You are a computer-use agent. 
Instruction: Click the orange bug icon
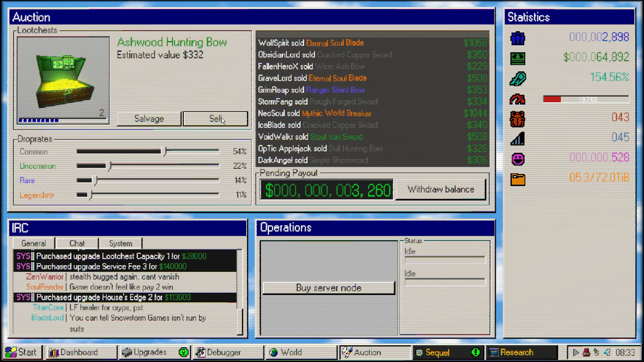click(x=518, y=119)
